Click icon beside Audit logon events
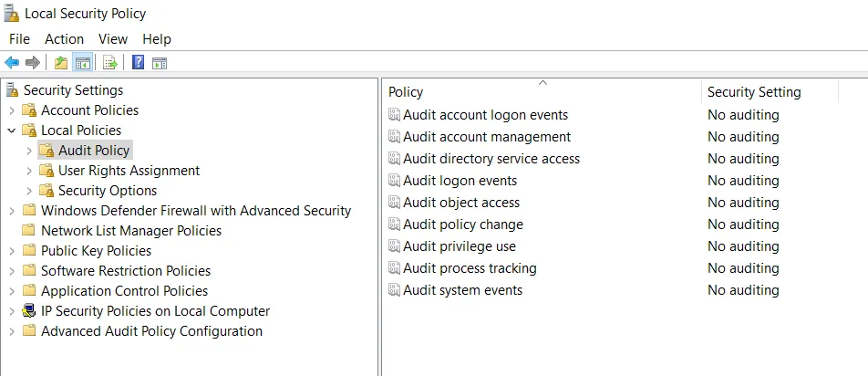This screenshot has width=868, height=376. tap(394, 181)
